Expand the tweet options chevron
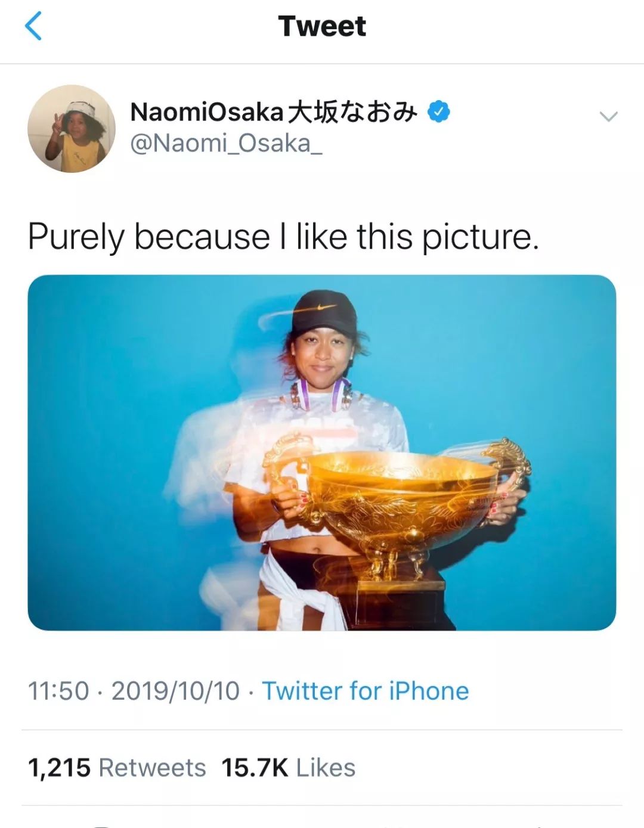Screen dimensions: 644x828 coord(608,116)
